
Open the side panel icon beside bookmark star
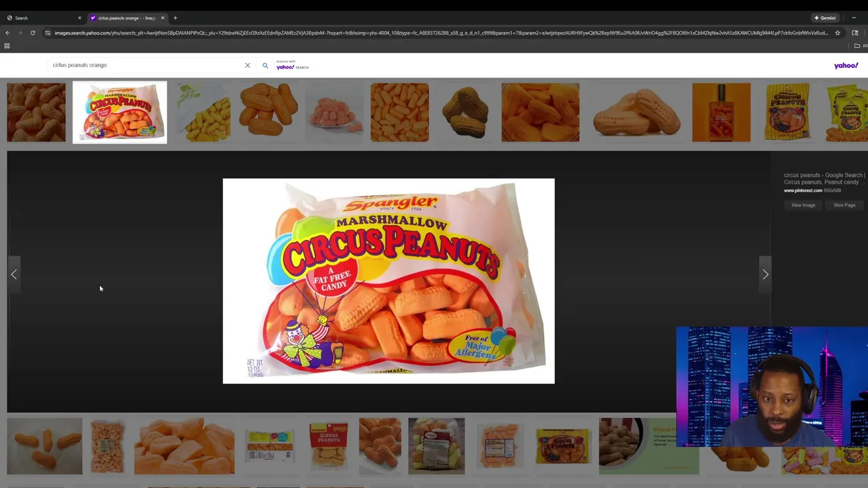(x=854, y=33)
